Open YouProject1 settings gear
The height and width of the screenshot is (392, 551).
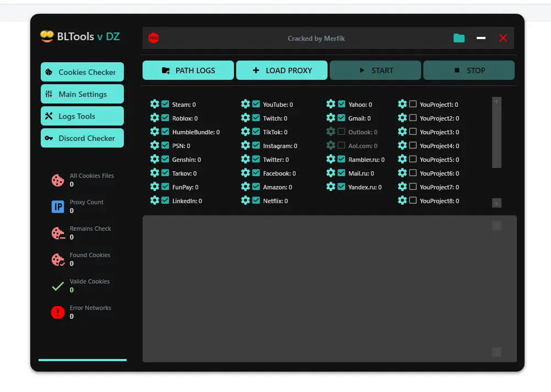click(402, 104)
